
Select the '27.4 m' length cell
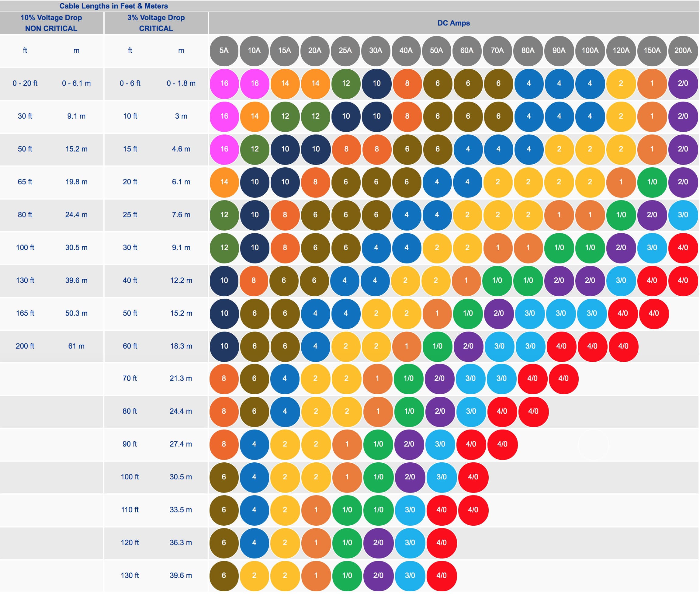coord(181,444)
